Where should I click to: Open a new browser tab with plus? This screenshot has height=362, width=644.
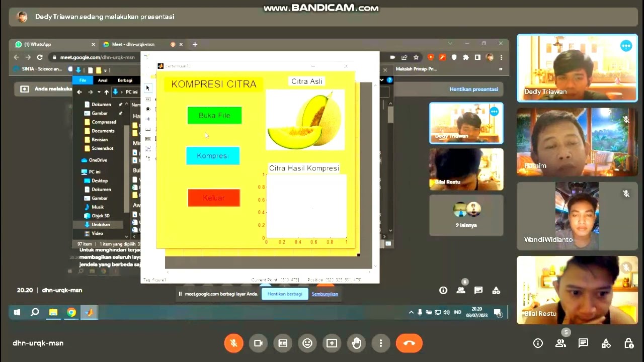coord(195,44)
